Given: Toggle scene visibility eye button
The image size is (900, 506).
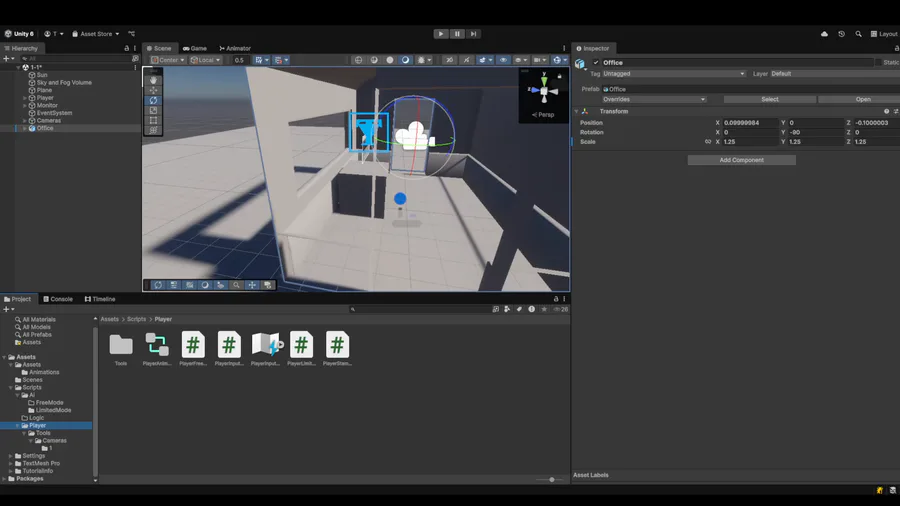Looking at the screenshot, I should pyautogui.click(x=503, y=60).
